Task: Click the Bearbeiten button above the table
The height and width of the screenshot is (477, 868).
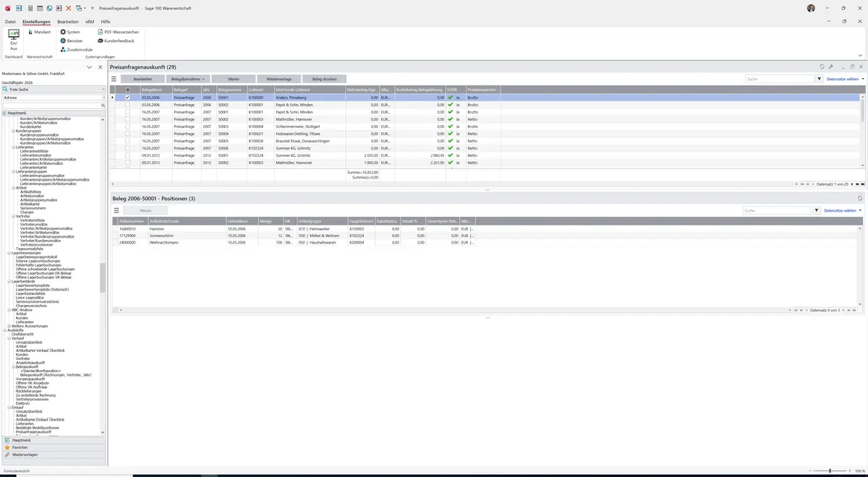Action: click(x=142, y=79)
